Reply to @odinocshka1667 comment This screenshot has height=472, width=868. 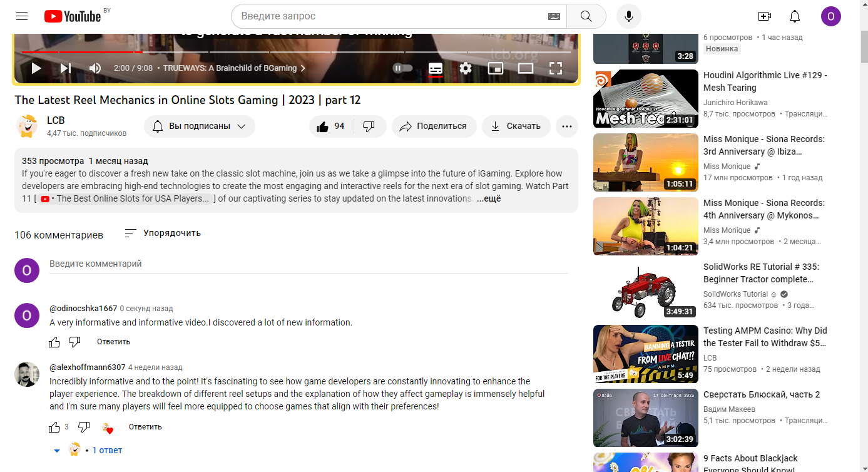[x=113, y=342]
